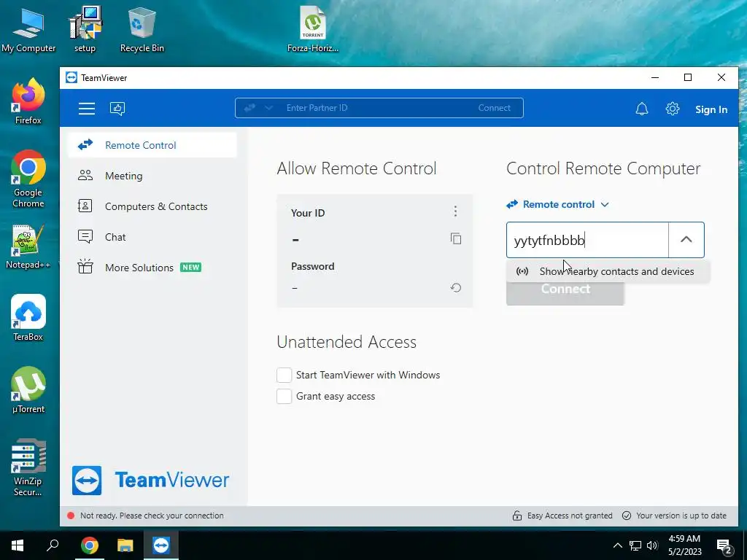This screenshot has height=560, width=747.
Task: Open the volume tray icon
Action: 652,545
